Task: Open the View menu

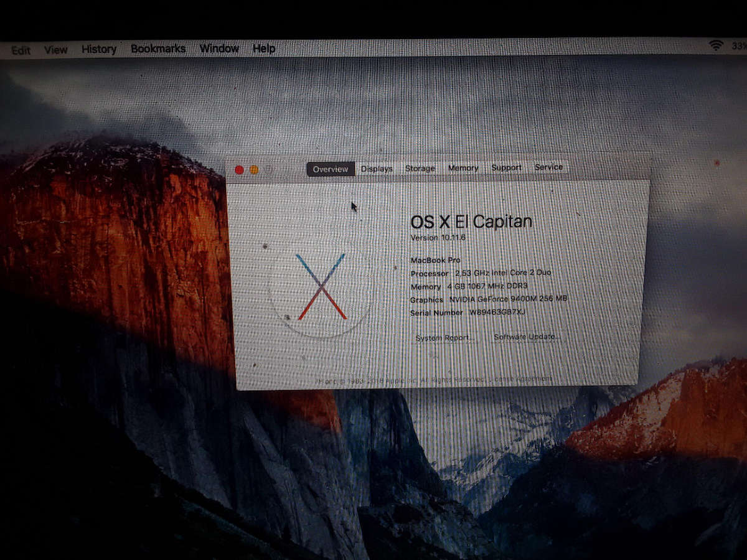Action: click(x=56, y=49)
